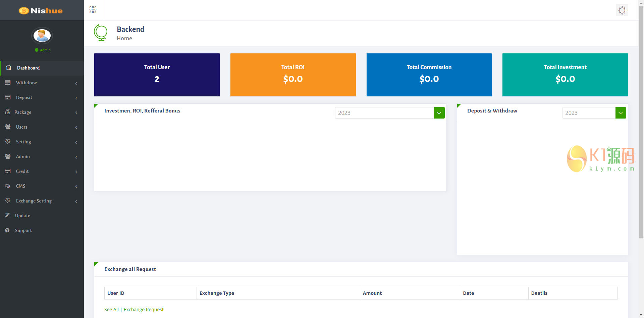
Task: Open the Support sidebar item
Action: (x=42, y=230)
